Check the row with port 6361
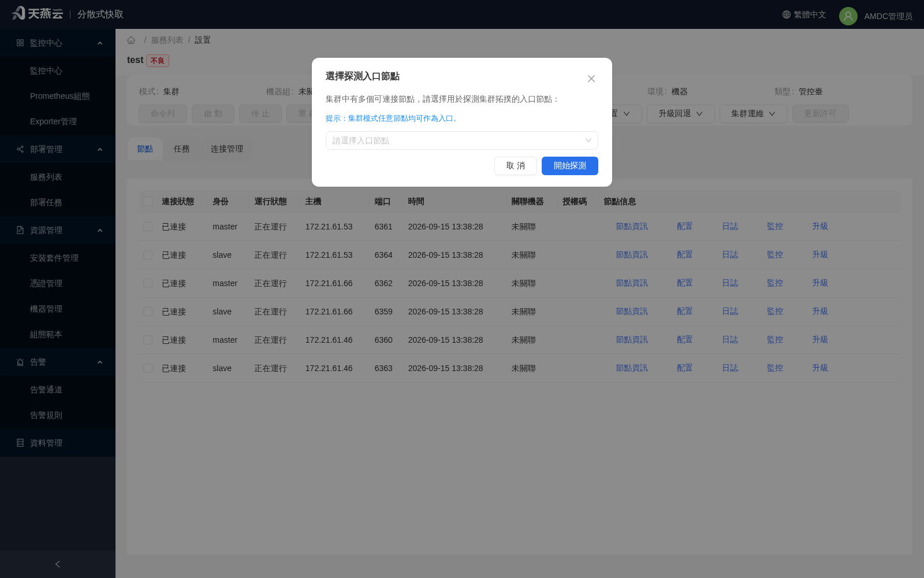Viewport: 924px width, 578px height. click(148, 227)
